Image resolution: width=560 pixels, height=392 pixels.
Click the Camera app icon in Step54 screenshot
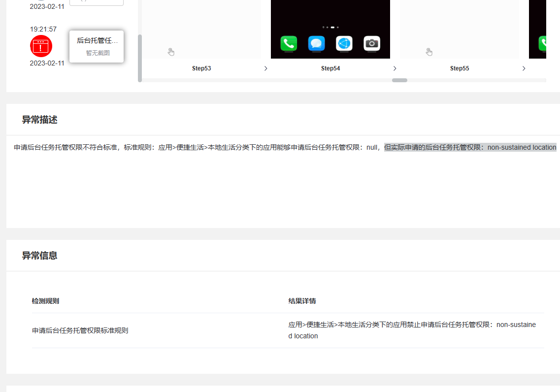click(x=372, y=43)
